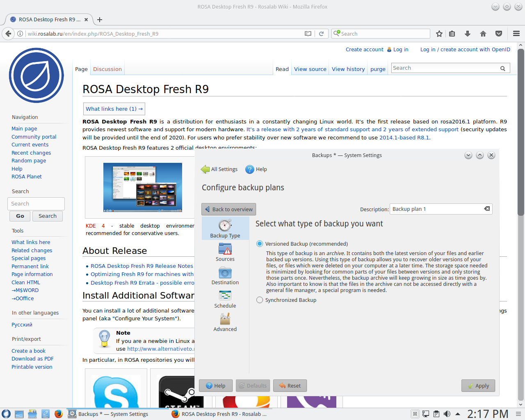Open KDE desktop screenshot thumbnail

(x=143, y=187)
